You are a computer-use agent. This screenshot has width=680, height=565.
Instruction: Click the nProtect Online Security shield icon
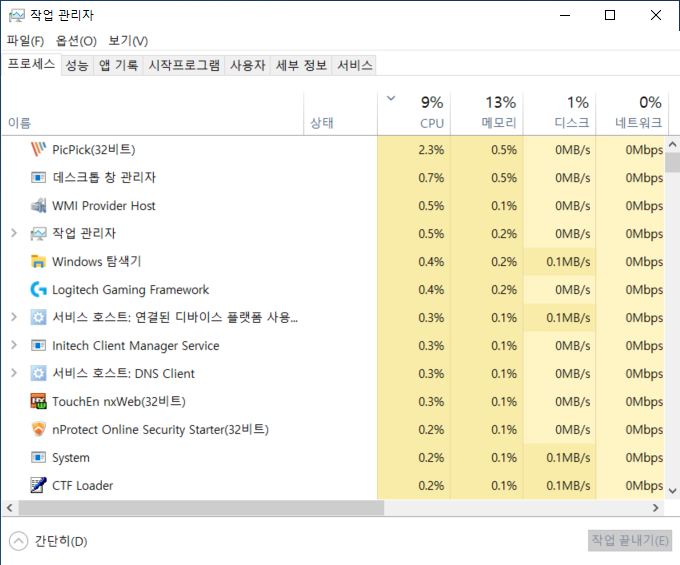pyautogui.click(x=38, y=429)
